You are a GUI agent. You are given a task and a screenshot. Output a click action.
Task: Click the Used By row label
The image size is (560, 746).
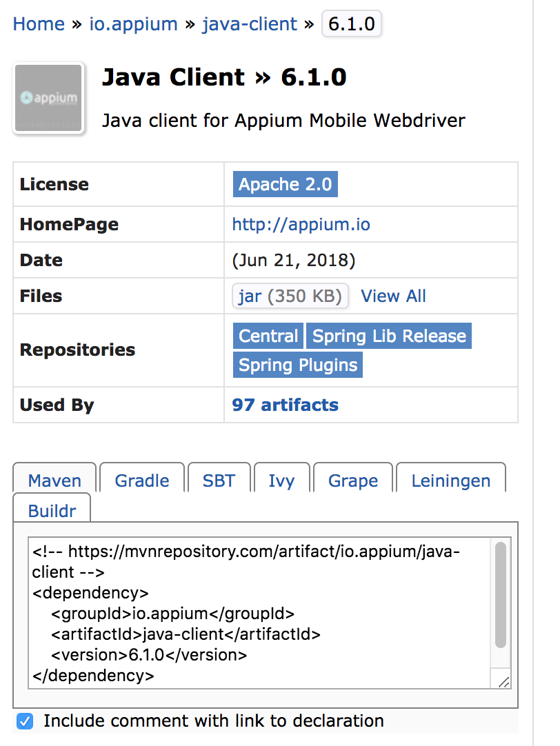click(x=57, y=405)
